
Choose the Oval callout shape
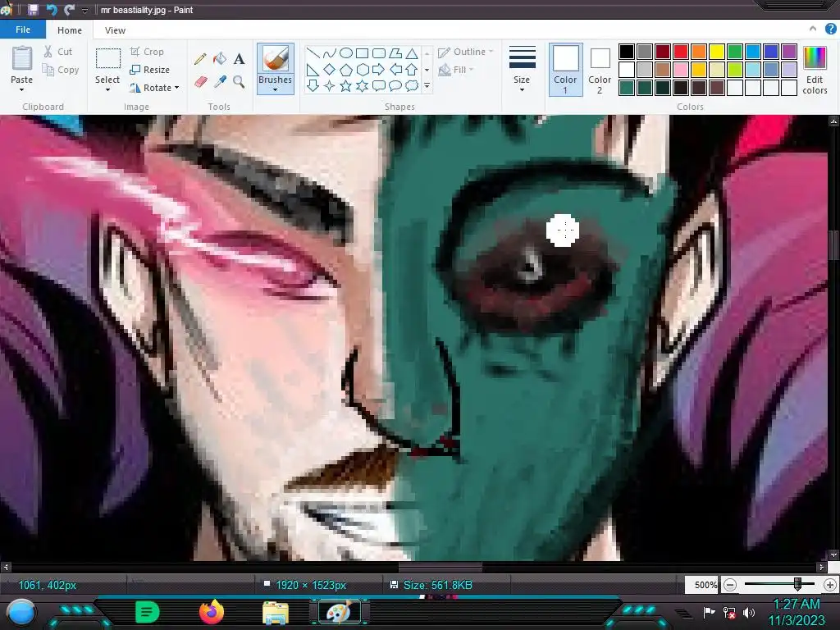pyautogui.click(x=395, y=85)
